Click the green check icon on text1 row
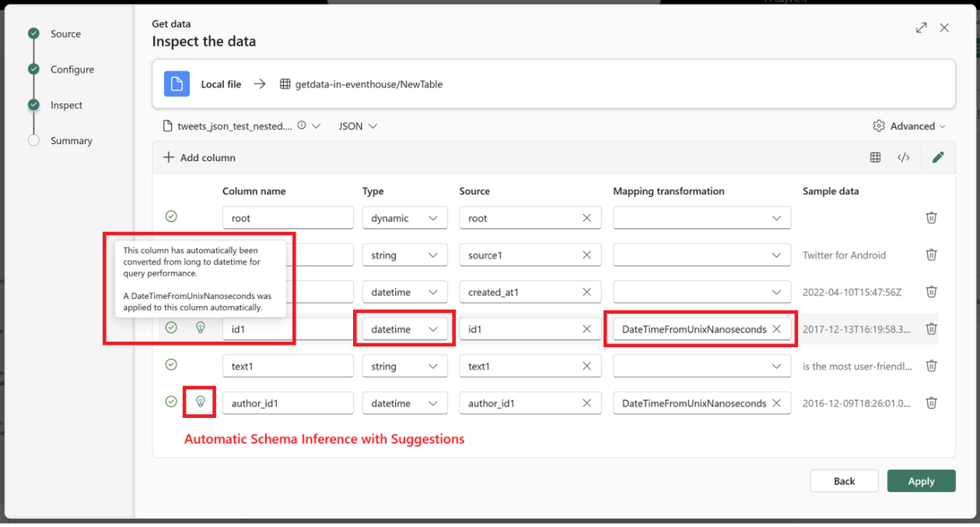The width and height of the screenshot is (980, 527). [171, 364]
